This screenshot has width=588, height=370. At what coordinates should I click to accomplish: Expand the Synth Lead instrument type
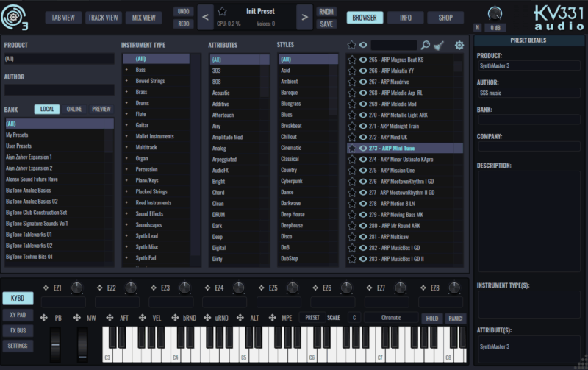click(126, 235)
